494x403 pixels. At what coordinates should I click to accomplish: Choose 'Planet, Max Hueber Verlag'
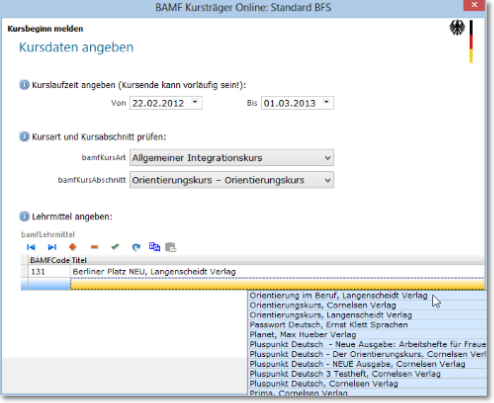click(x=367, y=334)
